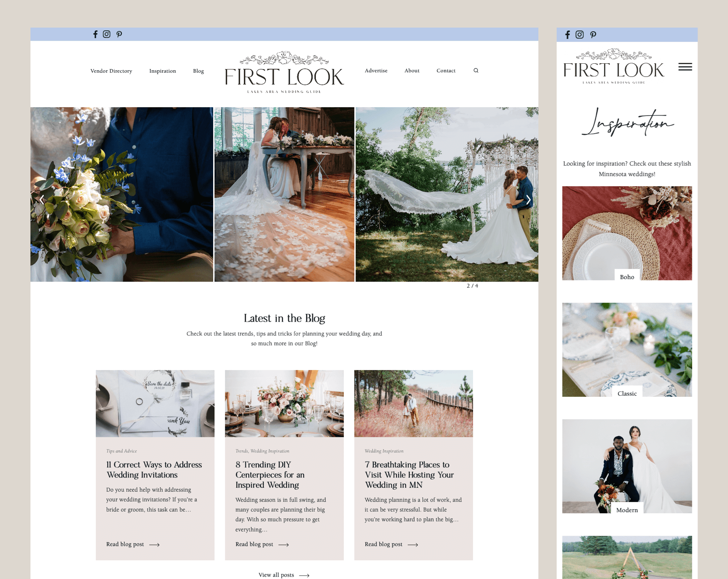
Task: Click the search magnifier icon in navigation
Action: [x=476, y=71]
